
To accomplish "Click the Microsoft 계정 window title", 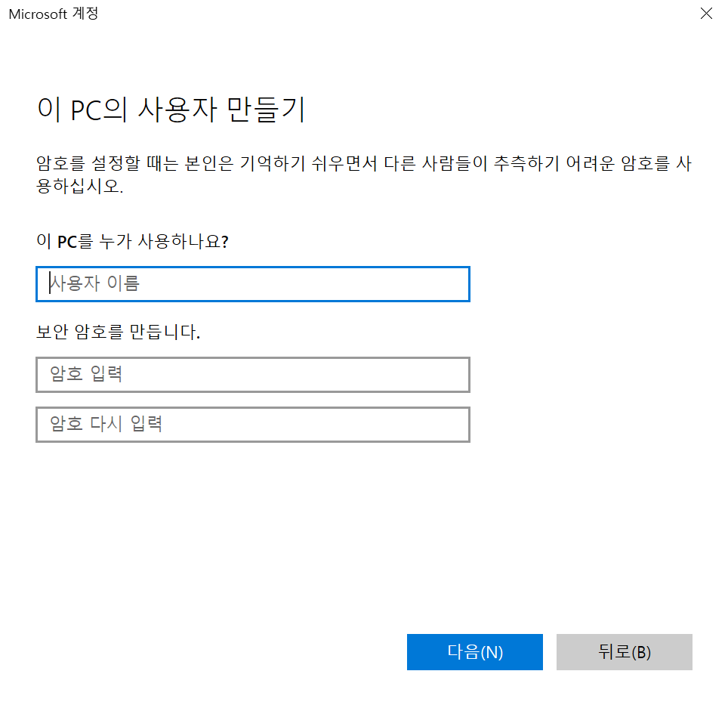I will coord(54,14).
